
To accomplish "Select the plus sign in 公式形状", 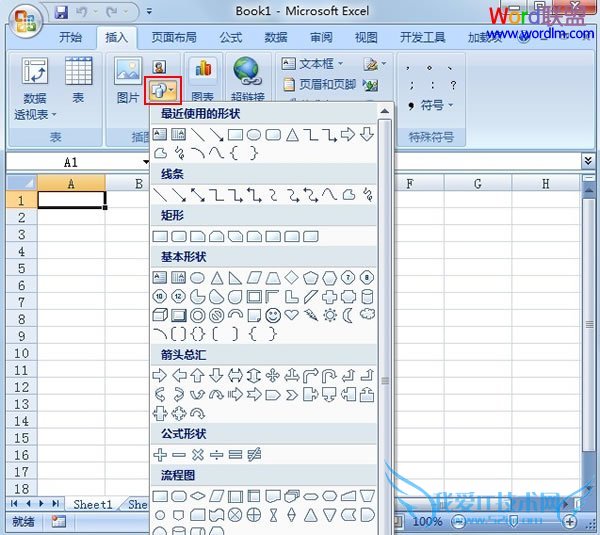I will (x=160, y=455).
